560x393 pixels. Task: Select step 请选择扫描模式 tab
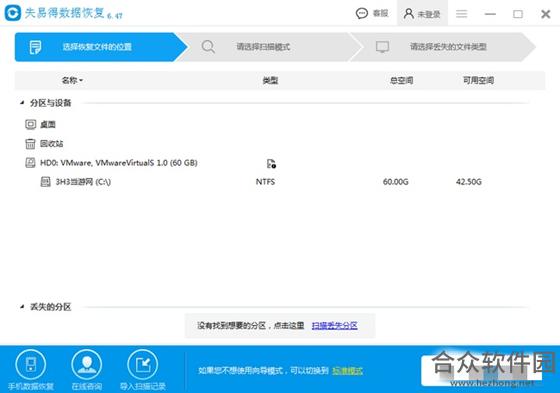pyautogui.click(x=271, y=47)
